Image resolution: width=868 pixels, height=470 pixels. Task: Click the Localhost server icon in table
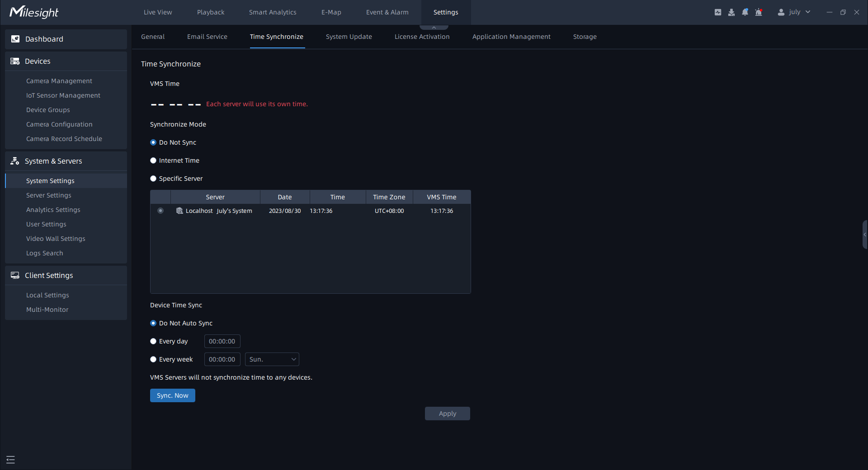click(179, 211)
